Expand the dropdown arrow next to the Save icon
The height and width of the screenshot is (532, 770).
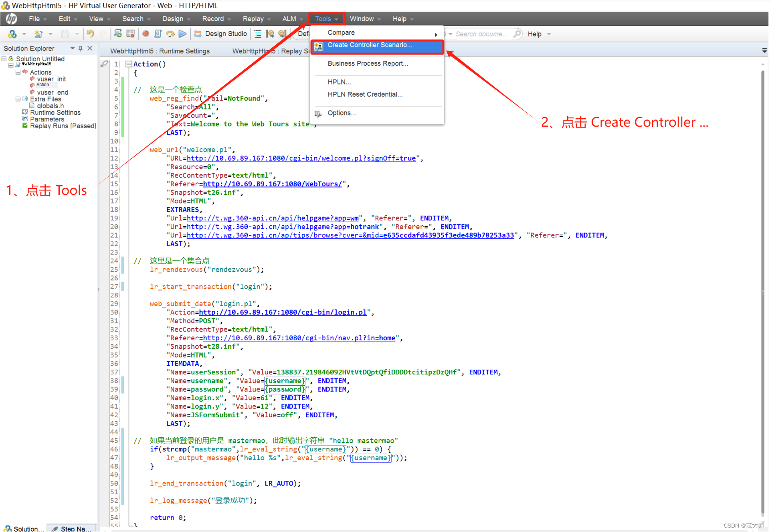(x=77, y=34)
